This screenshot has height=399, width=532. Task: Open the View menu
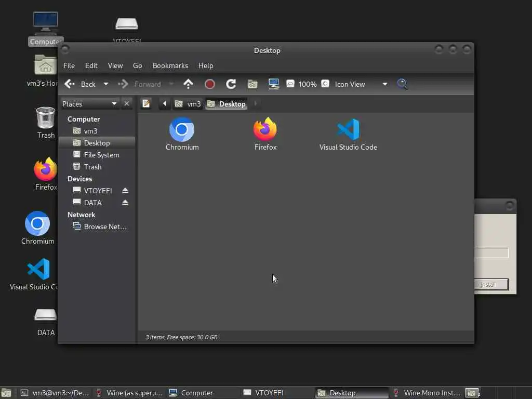[115, 65]
